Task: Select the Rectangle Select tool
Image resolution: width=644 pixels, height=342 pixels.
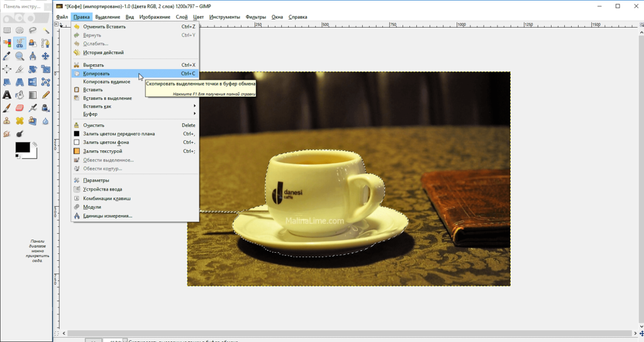Action: pyautogui.click(x=7, y=30)
